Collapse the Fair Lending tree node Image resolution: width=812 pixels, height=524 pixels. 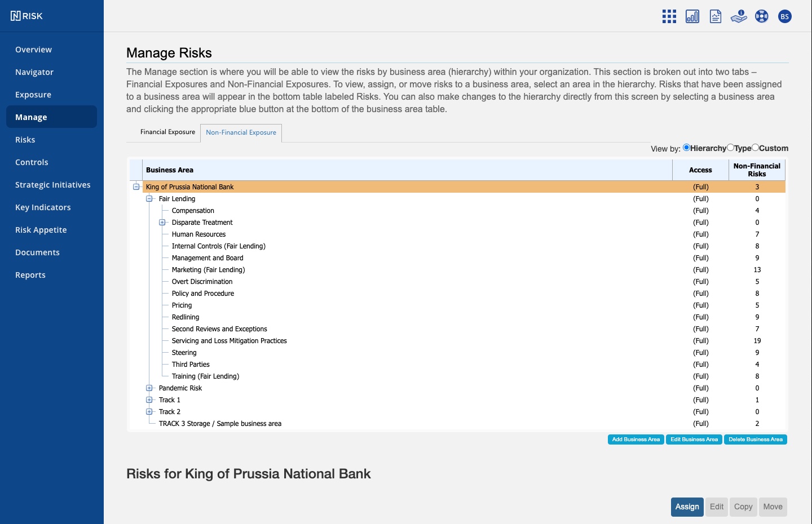coord(149,199)
